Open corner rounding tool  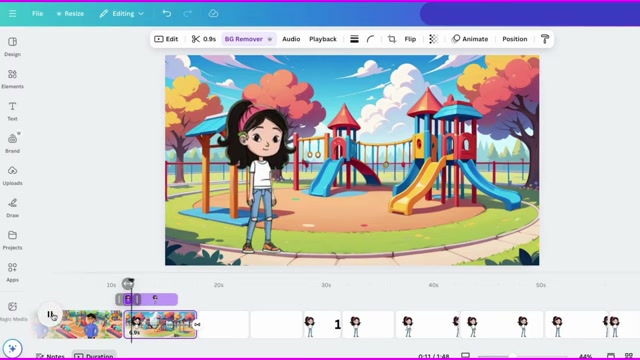click(x=370, y=39)
